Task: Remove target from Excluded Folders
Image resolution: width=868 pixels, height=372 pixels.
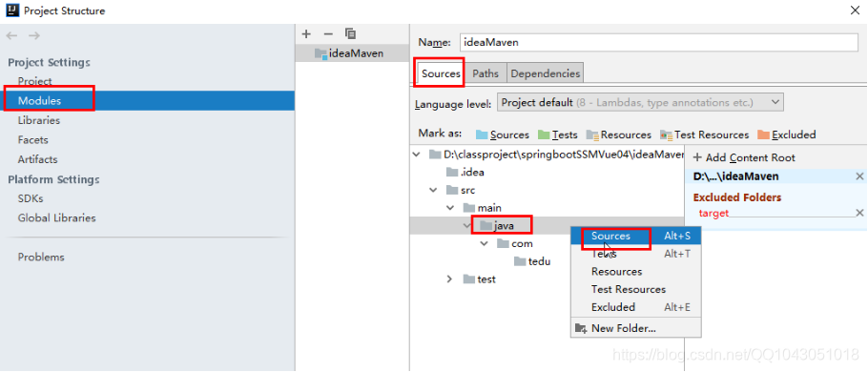Action: [859, 213]
